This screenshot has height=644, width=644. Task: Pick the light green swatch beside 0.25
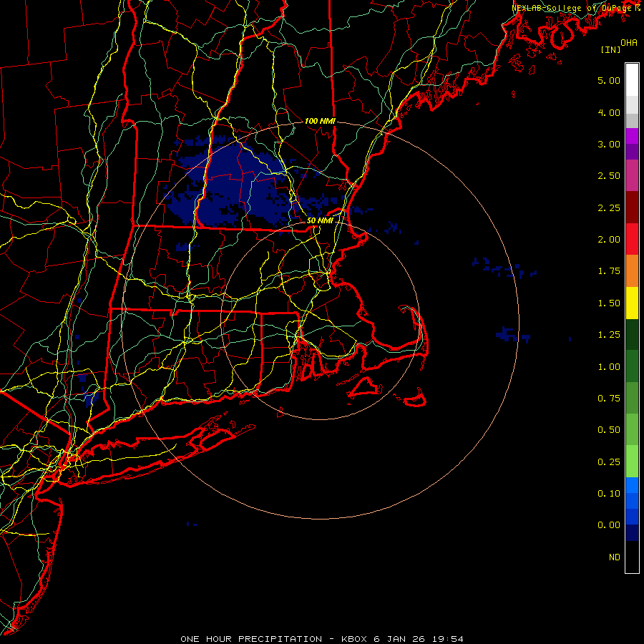pos(632,462)
